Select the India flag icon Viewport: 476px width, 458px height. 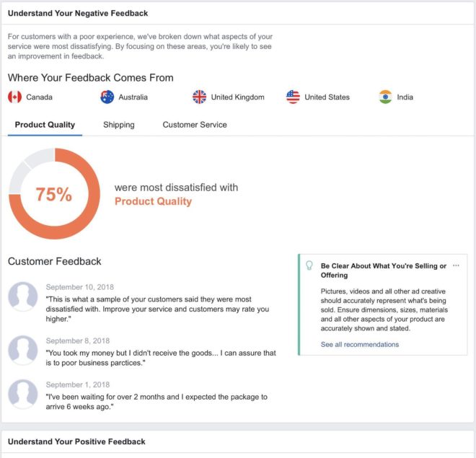pyautogui.click(x=386, y=97)
